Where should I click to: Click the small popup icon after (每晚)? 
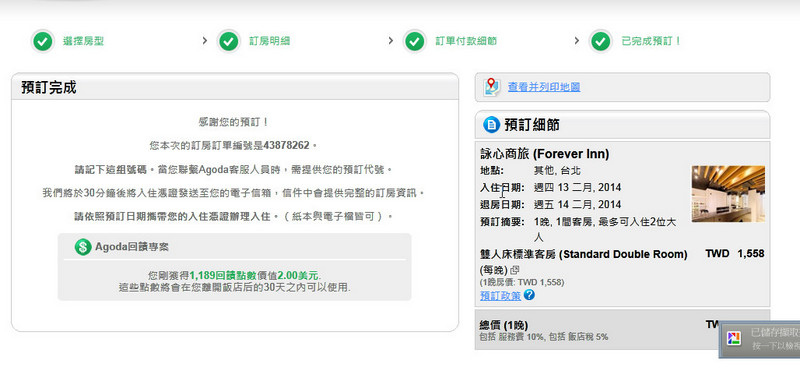tap(515, 269)
